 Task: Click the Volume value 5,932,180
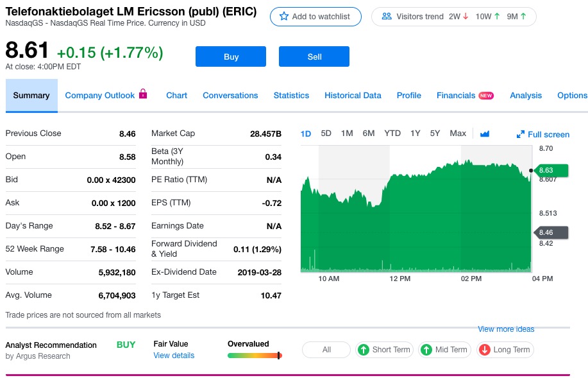tap(117, 273)
